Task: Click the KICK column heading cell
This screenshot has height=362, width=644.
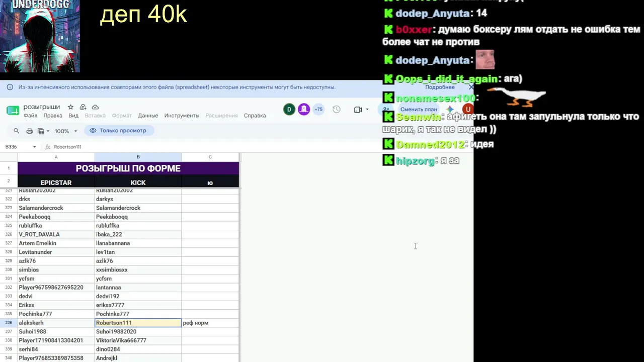Action: (x=138, y=183)
